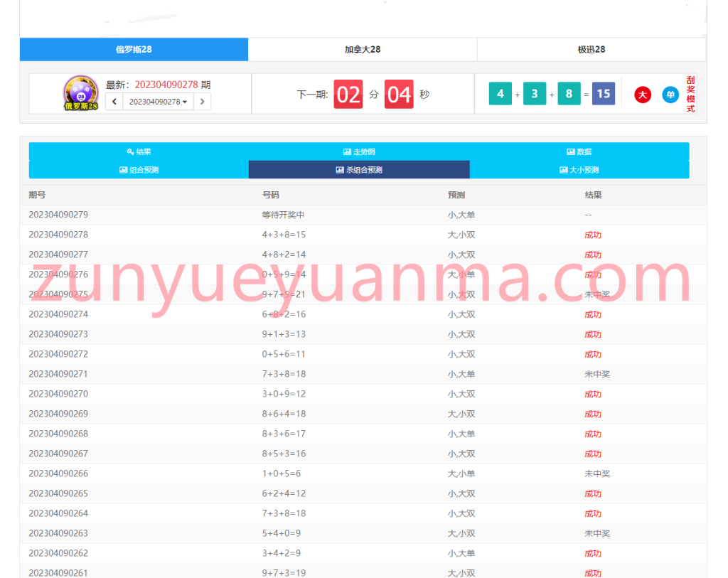The image size is (728, 578).
Task: Open the 组合预测 combination prediction tab
Action: pyautogui.click(x=139, y=170)
